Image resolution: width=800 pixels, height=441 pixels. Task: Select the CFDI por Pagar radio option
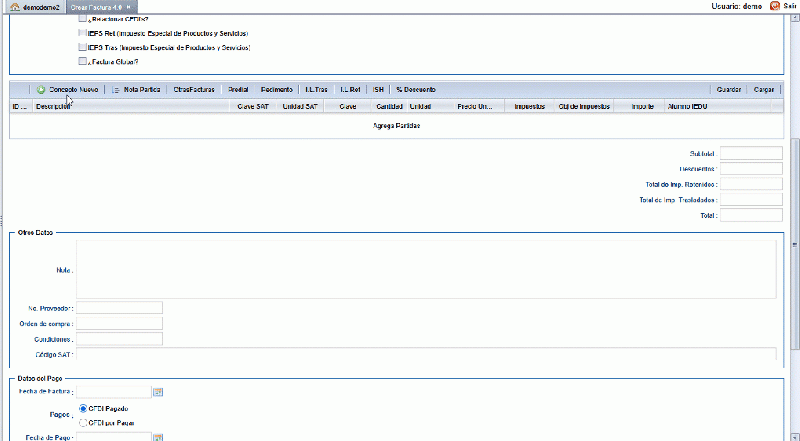[83, 423]
